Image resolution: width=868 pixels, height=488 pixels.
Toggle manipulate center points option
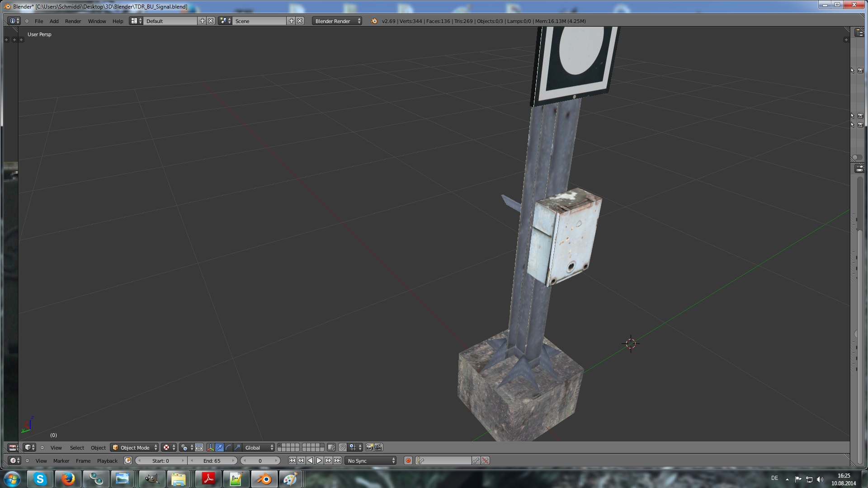pos(199,447)
